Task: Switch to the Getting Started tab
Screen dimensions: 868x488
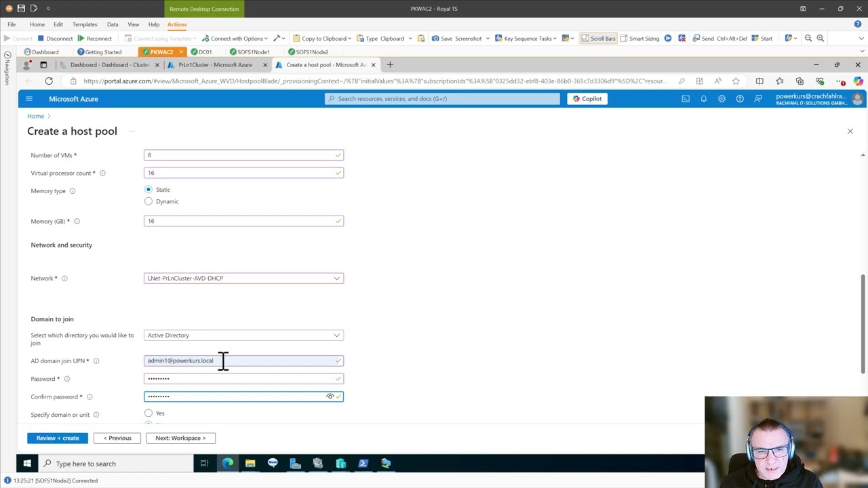Action: tap(100, 52)
